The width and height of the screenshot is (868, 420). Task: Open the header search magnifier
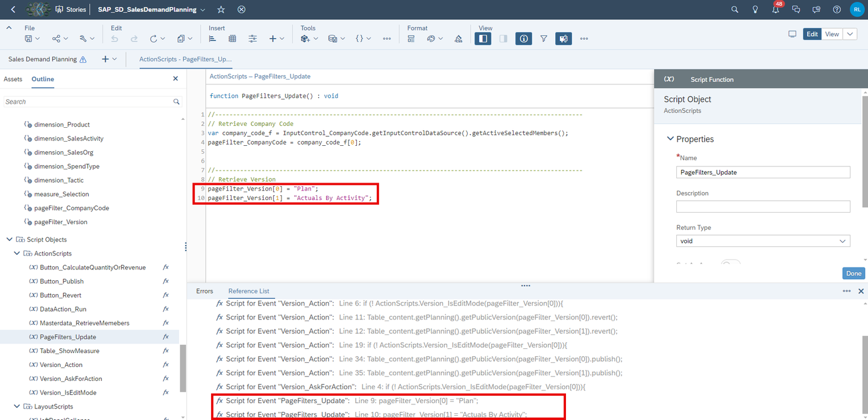click(734, 10)
